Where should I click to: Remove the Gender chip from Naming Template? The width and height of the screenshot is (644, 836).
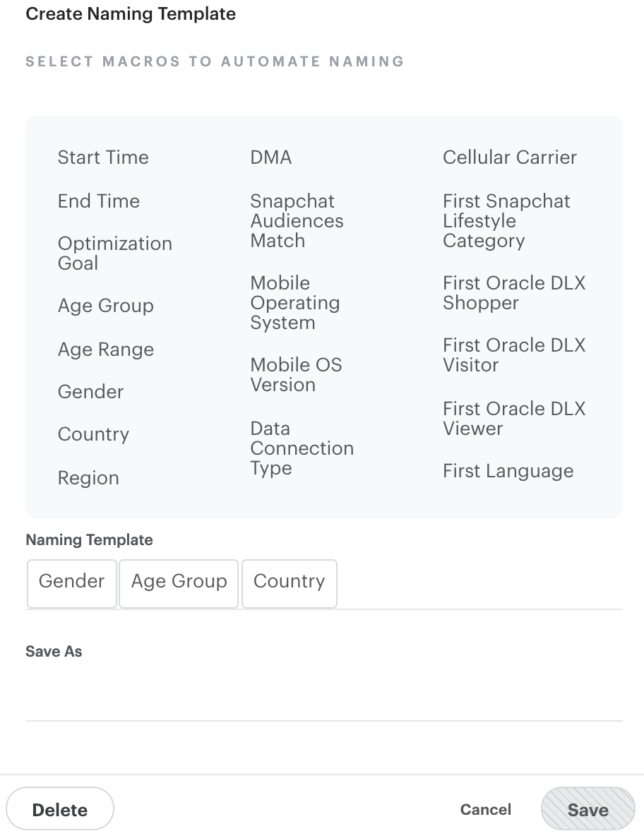71,583
